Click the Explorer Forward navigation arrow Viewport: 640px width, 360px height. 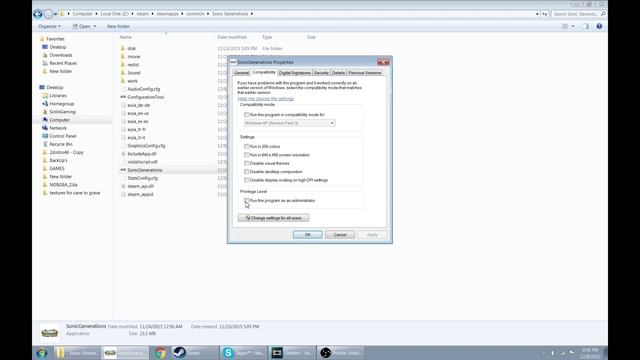[x=49, y=14]
